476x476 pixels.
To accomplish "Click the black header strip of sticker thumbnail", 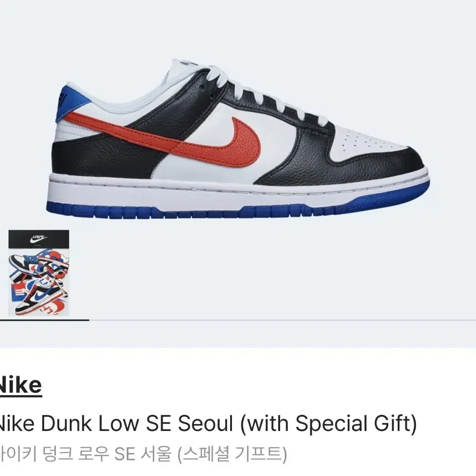I will pos(39,239).
